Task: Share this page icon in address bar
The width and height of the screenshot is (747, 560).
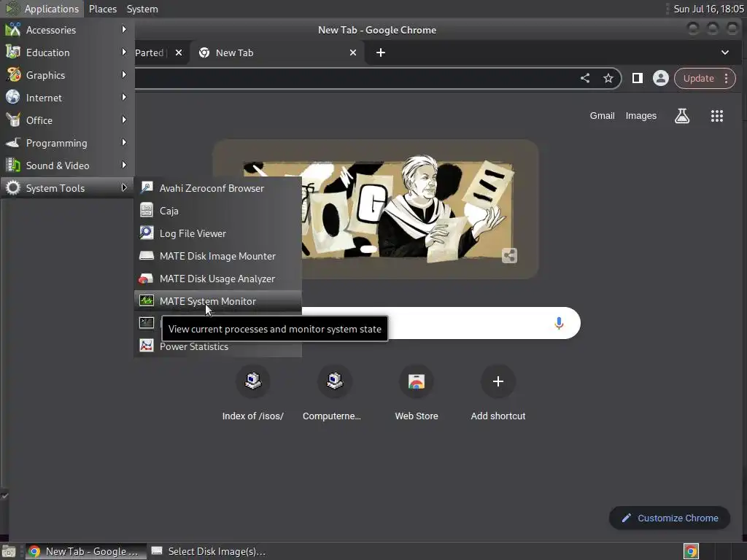Action: 585,79
